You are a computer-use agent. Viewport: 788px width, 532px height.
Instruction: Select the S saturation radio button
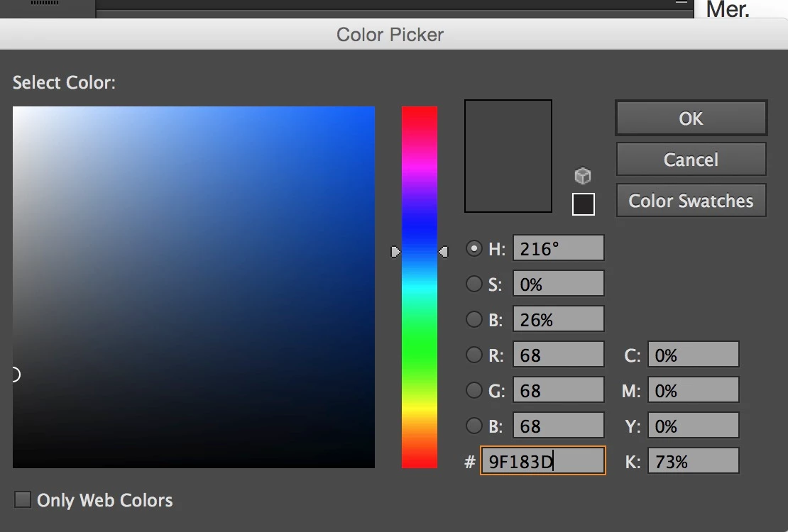click(x=474, y=284)
